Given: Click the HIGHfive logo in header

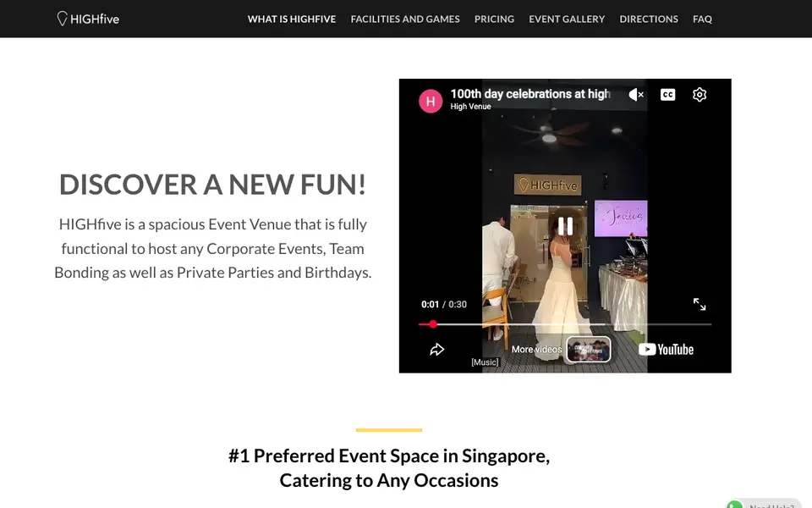Looking at the screenshot, I should [x=88, y=19].
